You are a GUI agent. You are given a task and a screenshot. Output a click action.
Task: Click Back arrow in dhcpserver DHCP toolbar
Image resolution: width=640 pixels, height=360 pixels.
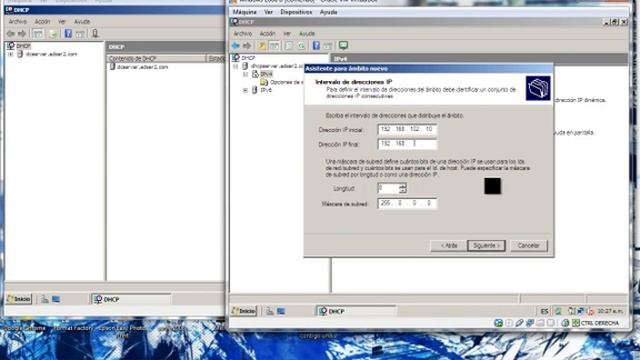[x=236, y=46]
